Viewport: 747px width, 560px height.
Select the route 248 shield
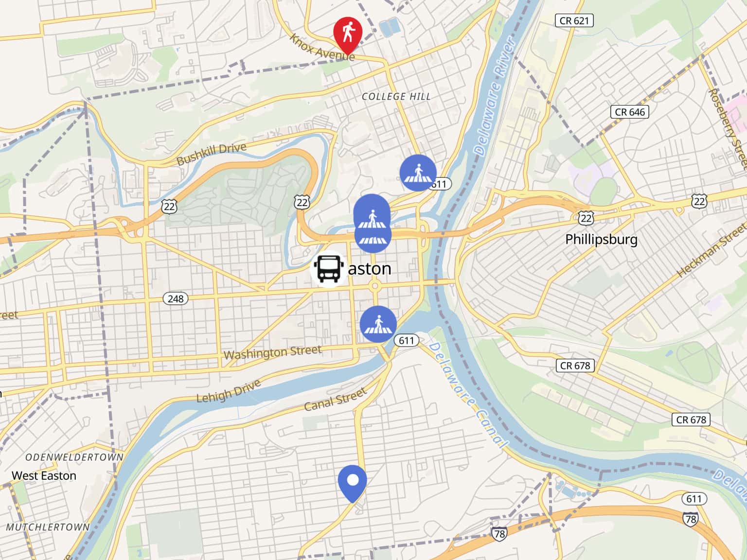(176, 298)
